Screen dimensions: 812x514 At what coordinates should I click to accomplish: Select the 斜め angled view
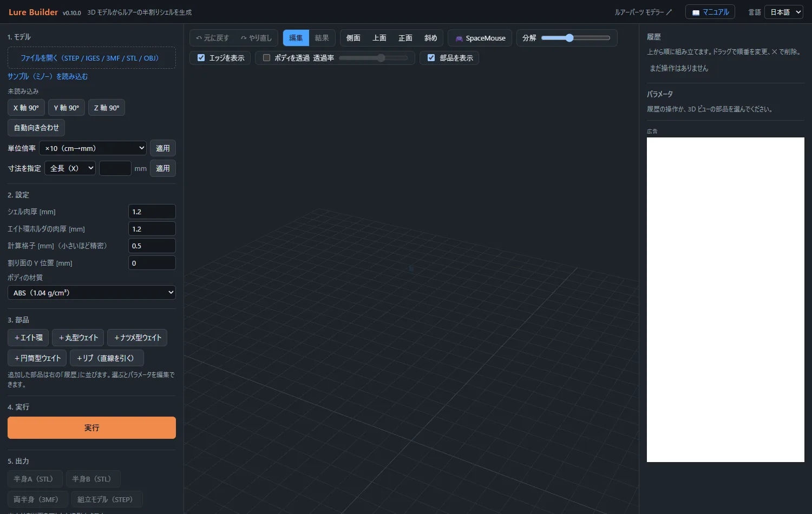point(431,38)
